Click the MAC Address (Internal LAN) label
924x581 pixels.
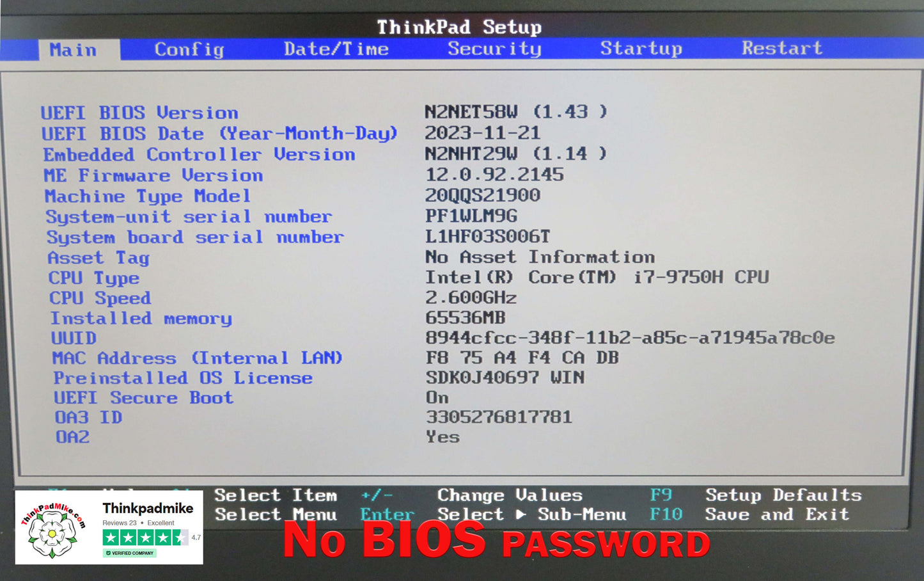pos(198,358)
